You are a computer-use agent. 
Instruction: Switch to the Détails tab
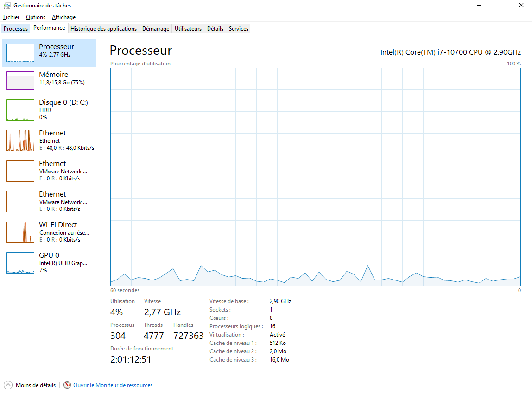point(215,29)
